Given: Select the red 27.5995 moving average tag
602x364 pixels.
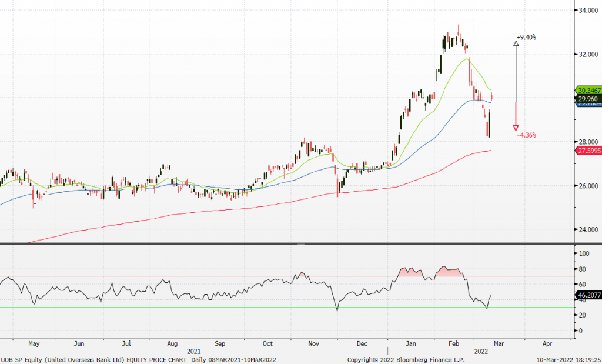Looking at the screenshot, I should tap(589, 151).
